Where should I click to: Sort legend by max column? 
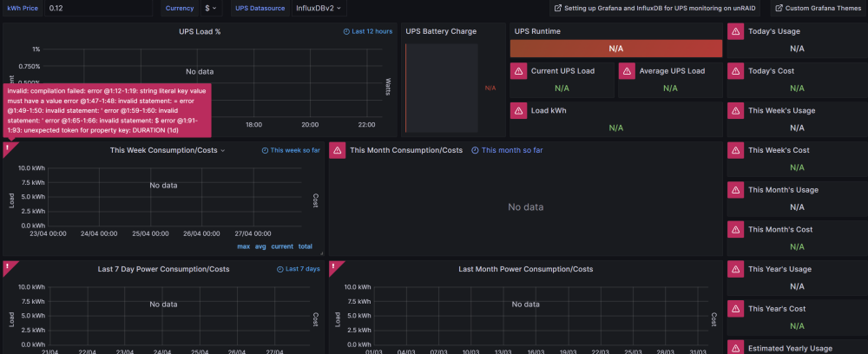244,246
